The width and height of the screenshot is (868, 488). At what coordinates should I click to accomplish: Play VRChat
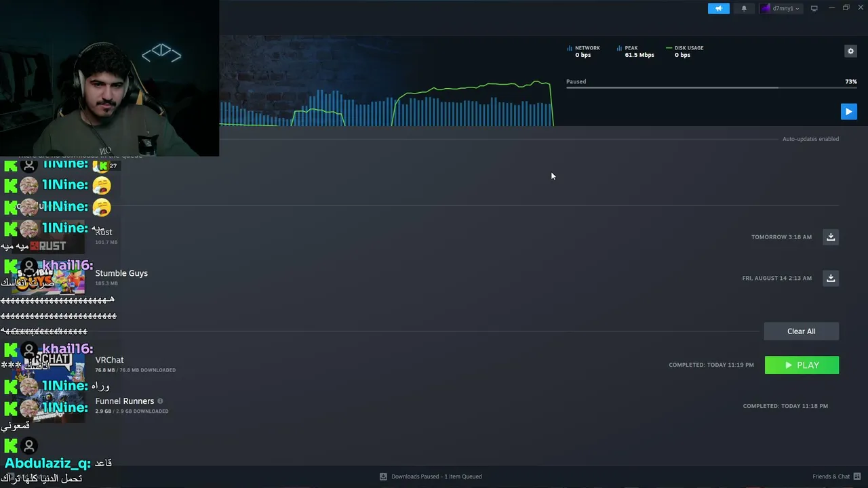click(802, 365)
